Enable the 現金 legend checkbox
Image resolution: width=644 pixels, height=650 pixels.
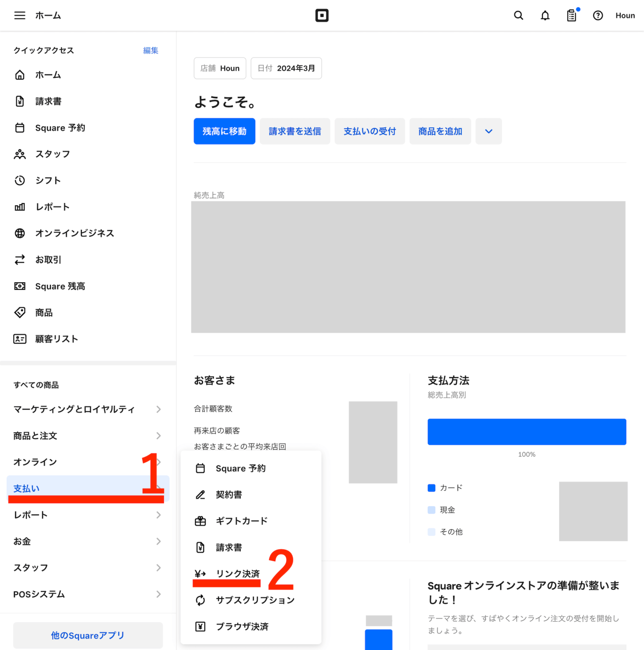431,510
